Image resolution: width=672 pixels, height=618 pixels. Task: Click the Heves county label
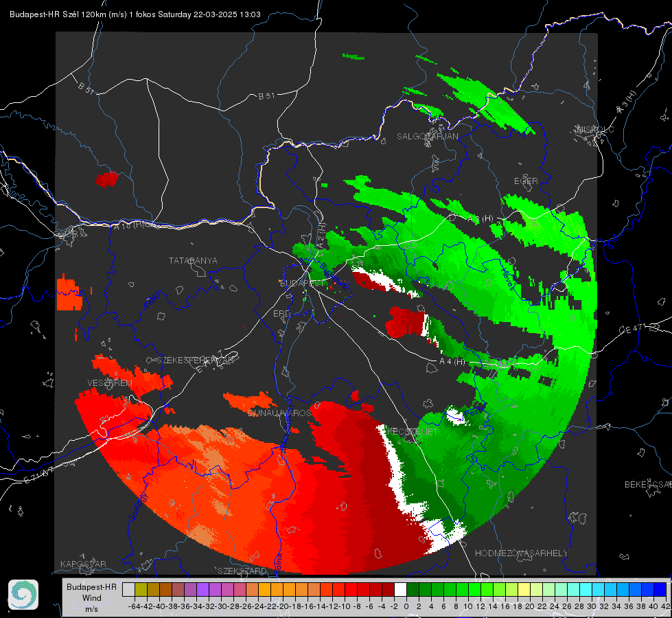[506, 278]
